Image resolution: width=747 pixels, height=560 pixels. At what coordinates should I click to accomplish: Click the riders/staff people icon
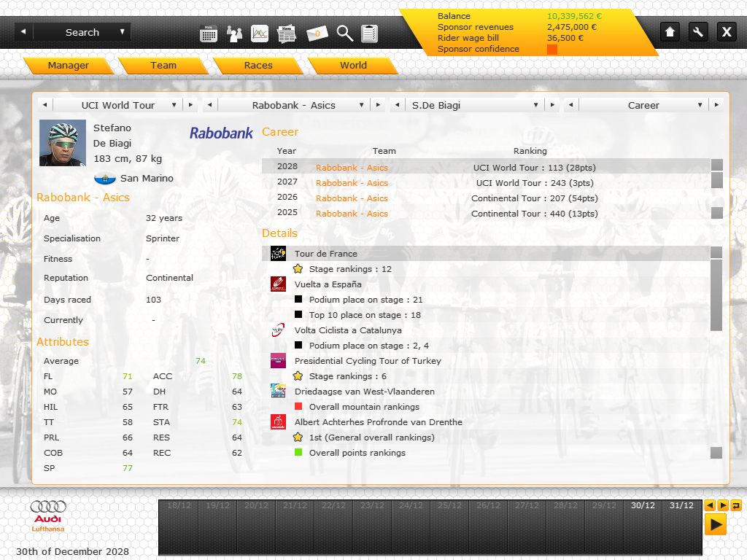[x=235, y=33]
